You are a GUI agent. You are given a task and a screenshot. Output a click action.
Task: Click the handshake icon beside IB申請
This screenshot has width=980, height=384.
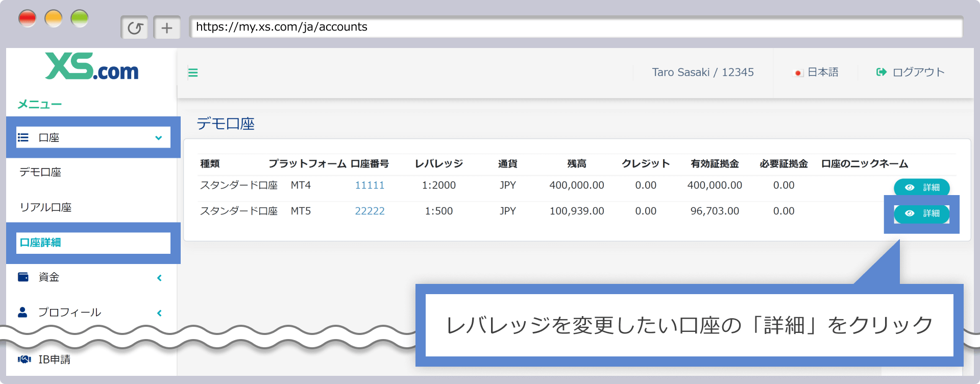tap(24, 359)
